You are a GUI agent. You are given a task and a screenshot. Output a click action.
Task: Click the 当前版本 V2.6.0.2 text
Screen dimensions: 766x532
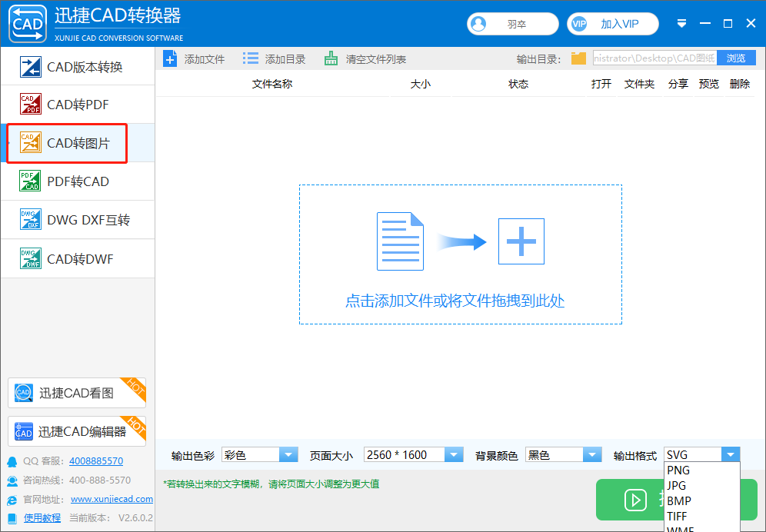click(111, 518)
